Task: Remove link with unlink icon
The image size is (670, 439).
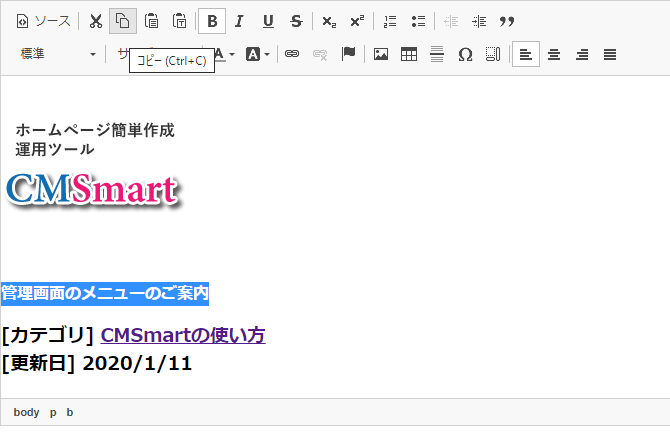Action: 320,54
